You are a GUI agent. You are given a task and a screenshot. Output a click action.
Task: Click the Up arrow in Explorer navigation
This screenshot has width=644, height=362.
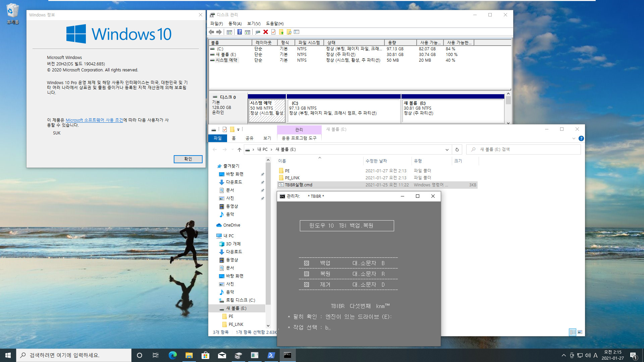pos(239,149)
